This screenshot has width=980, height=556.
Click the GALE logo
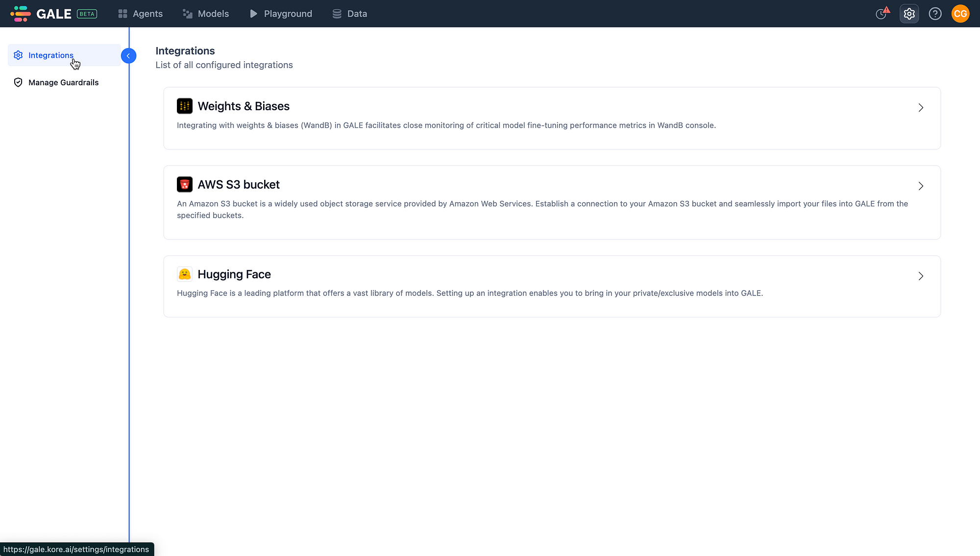pyautogui.click(x=41, y=14)
